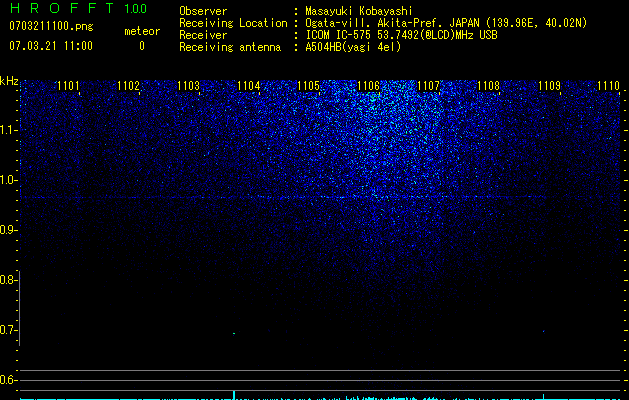Image resolution: width=629 pixels, height=400 pixels.
Task: Click time marker 1109
Action: point(549,85)
